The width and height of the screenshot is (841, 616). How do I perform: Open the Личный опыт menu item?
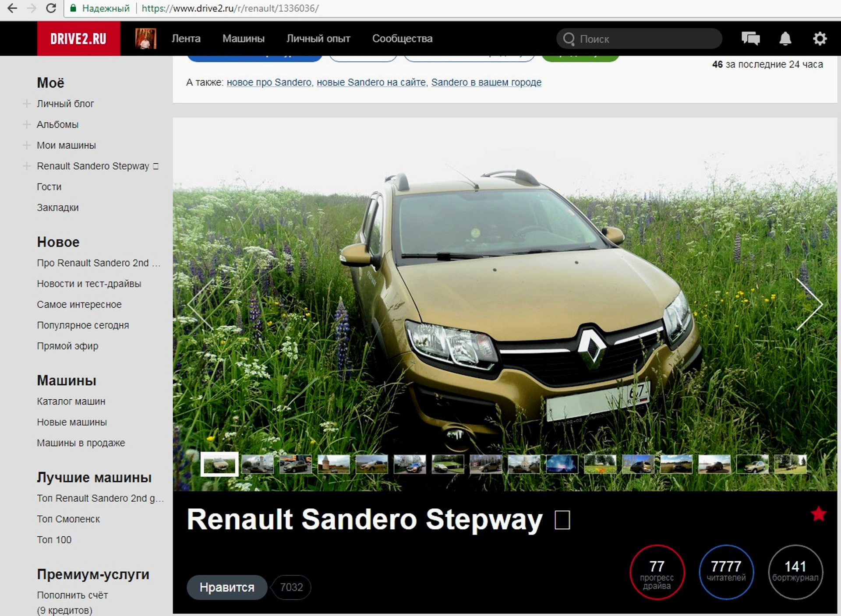pyautogui.click(x=318, y=39)
